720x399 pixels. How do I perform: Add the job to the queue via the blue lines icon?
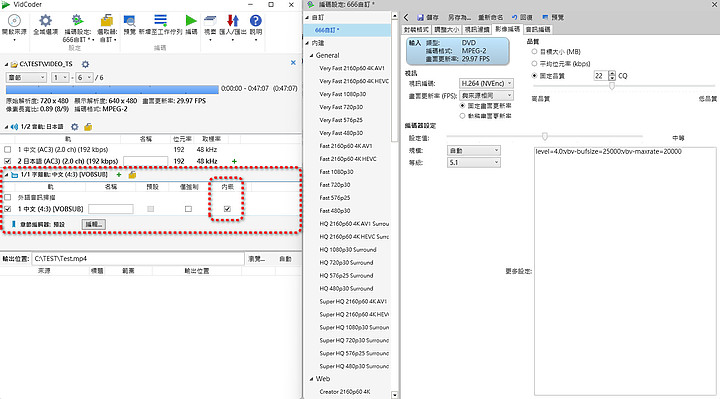[160, 21]
